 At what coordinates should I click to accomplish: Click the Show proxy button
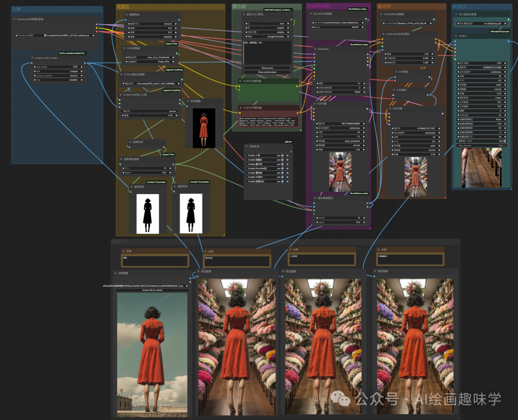tap(267, 68)
